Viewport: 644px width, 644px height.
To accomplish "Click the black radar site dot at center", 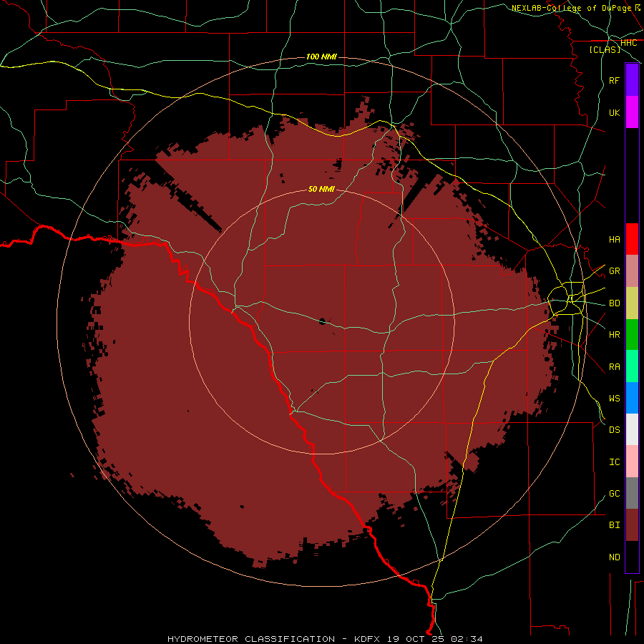I will 322,321.
